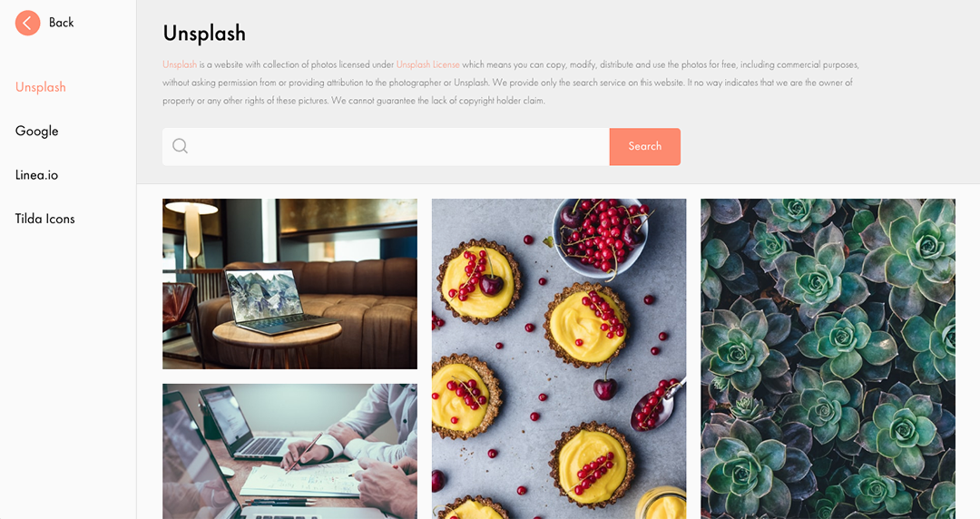Click the laptop screen showing mountains

(263, 294)
